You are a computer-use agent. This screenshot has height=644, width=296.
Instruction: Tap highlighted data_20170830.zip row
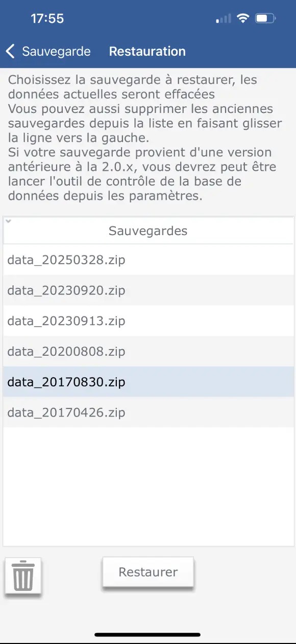pos(148,382)
